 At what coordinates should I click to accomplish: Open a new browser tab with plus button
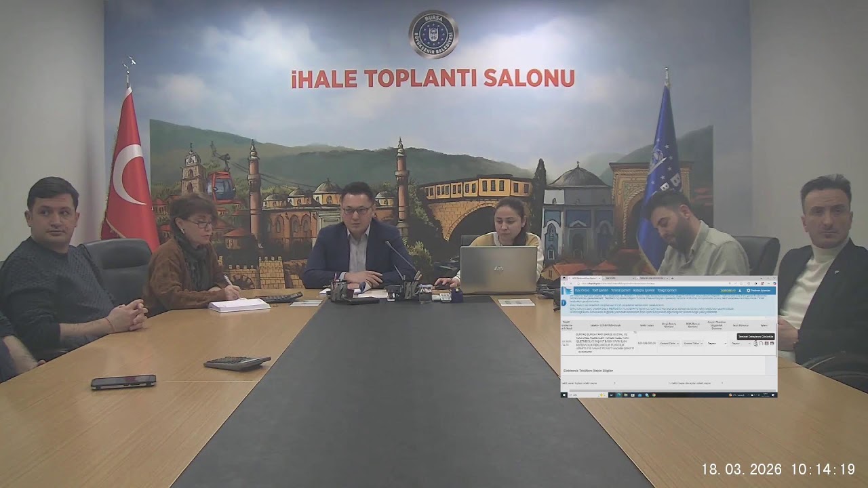point(672,278)
